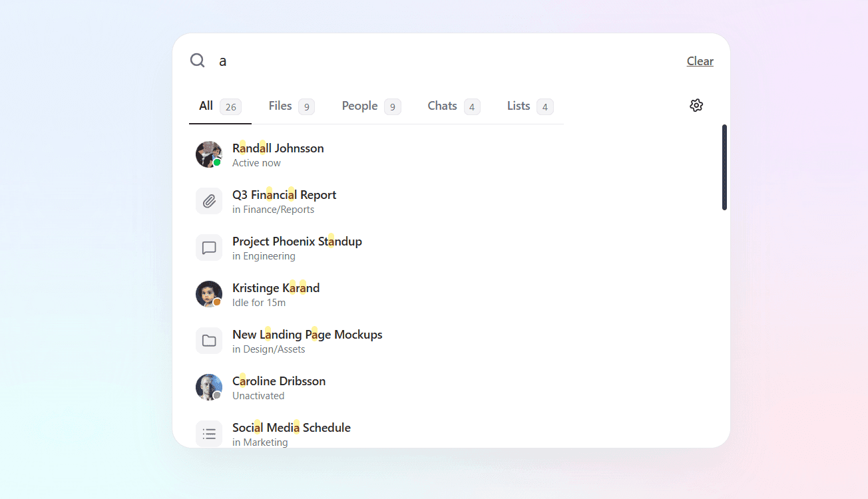
Task: Click Caroline Dribsson's profile picture
Action: pyautogui.click(x=209, y=387)
